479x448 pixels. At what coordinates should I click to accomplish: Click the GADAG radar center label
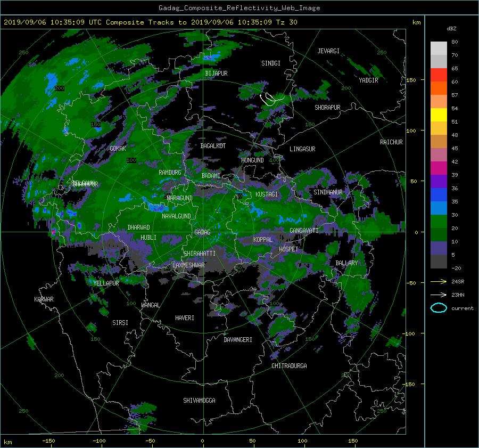tap(203, 232)
